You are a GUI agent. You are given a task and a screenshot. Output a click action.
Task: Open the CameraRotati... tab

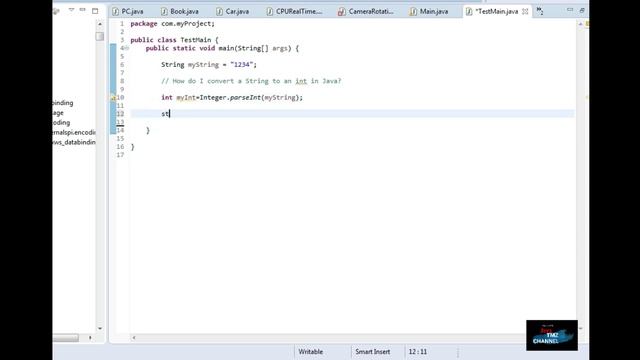[x=366, y=11]
